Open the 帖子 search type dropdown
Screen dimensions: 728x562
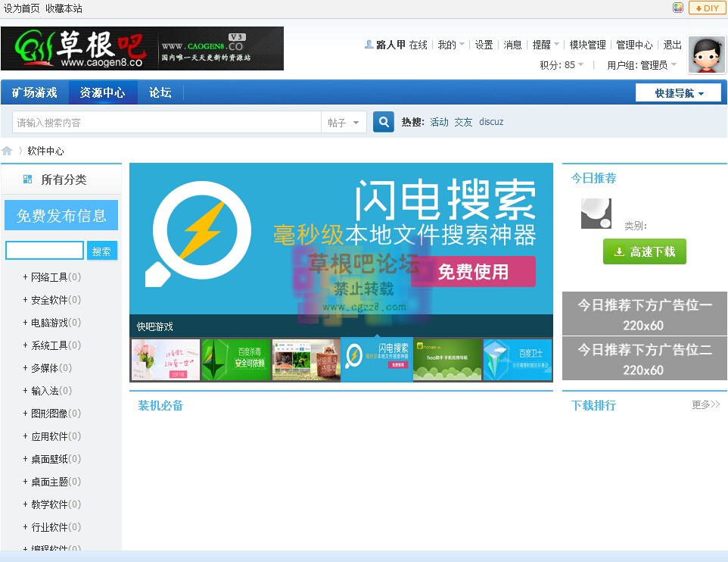coord(344,121)
